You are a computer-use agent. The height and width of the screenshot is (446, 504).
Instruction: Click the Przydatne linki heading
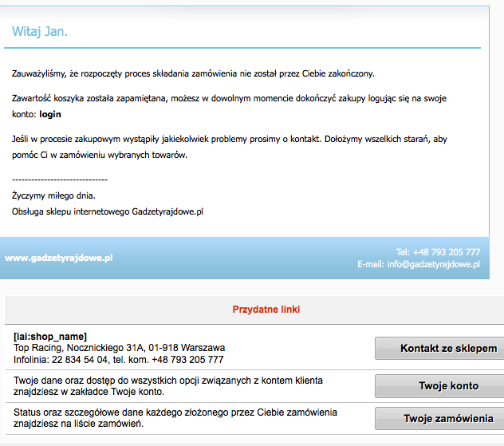266,309
